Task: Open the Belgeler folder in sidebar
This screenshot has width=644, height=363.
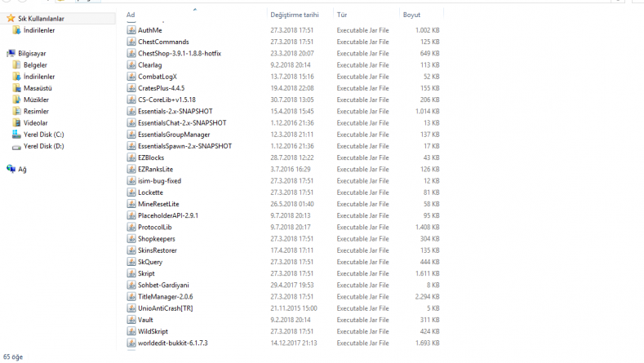Action: click(35, 65)
